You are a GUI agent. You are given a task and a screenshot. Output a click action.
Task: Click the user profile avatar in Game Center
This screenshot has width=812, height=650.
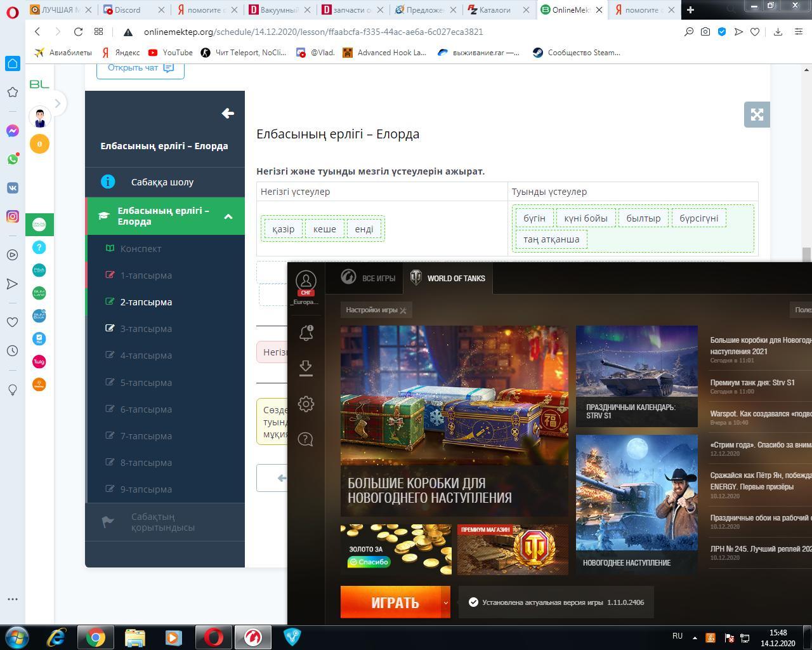(306, 281)
